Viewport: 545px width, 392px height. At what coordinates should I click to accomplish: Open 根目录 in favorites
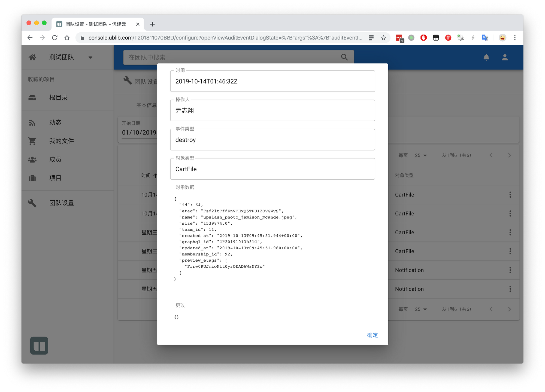[58, 97]
